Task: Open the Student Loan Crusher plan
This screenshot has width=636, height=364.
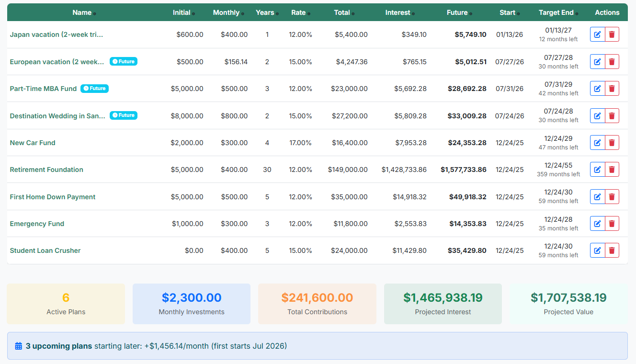Action: coord(45,250)
